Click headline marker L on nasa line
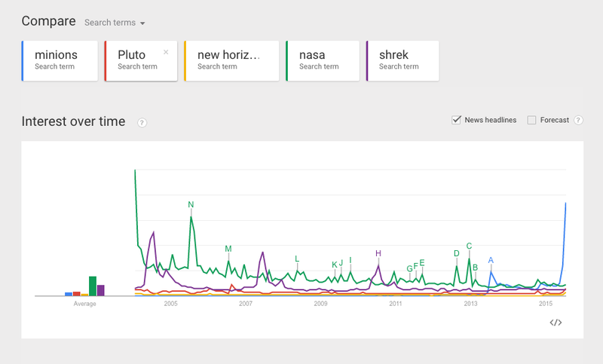The image size is (603, 364). 297,259
